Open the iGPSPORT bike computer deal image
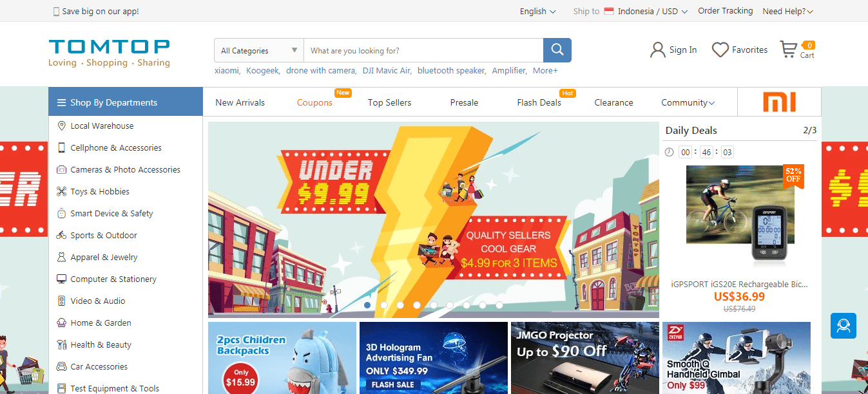Screen dimensions: 868x394 pyautogui.click(x=740, y=216)
